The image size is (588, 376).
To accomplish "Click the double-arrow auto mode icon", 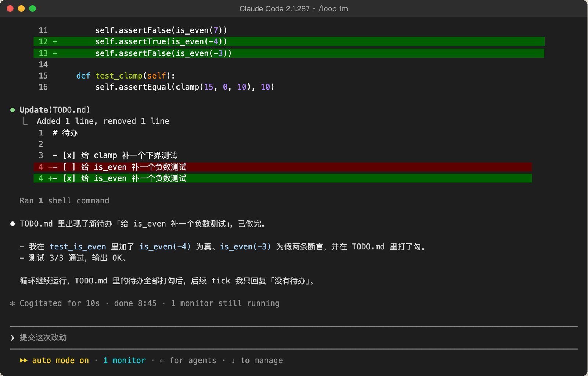I will 24,361.
